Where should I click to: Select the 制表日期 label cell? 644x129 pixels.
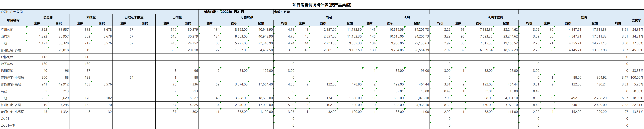click(209, 12)
